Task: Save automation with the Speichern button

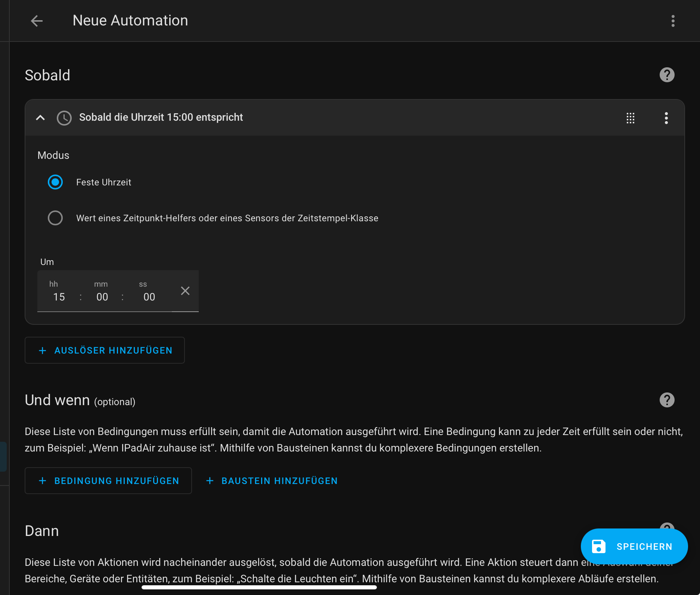Action: tap(634, 546)
